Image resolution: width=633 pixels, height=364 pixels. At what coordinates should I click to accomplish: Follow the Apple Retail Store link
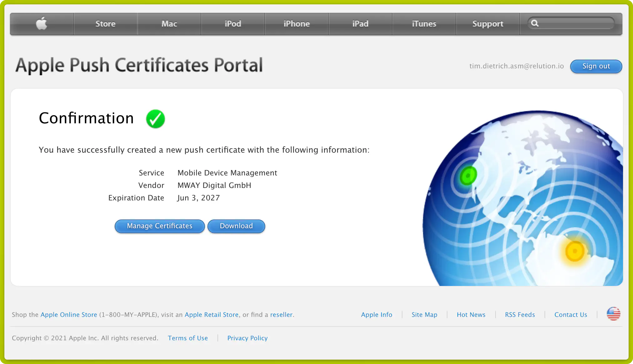pyautogui.click(x=212, y=315)
